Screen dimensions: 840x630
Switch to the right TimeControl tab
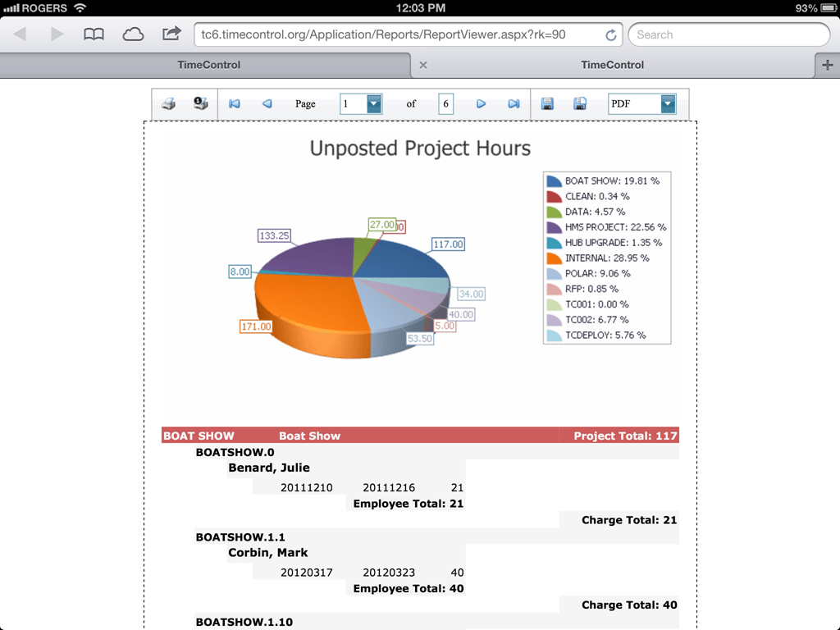(614, 65)
